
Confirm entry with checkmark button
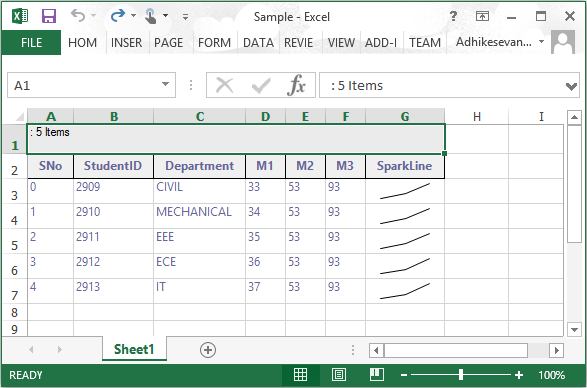[261, 85]
